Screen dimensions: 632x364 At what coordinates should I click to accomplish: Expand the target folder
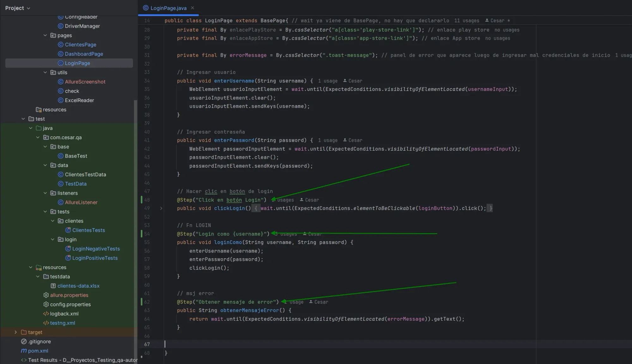[x=15, y=332]
